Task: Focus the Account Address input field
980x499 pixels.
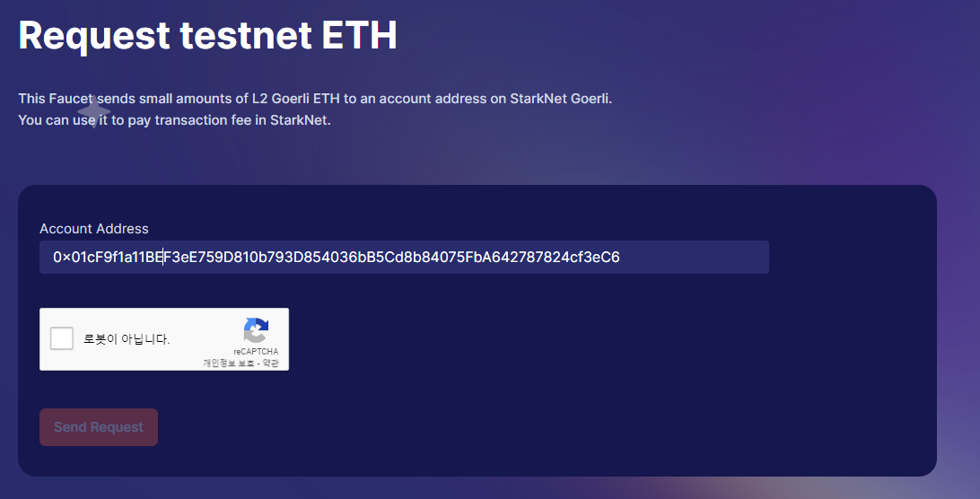Action: (404, 257)
